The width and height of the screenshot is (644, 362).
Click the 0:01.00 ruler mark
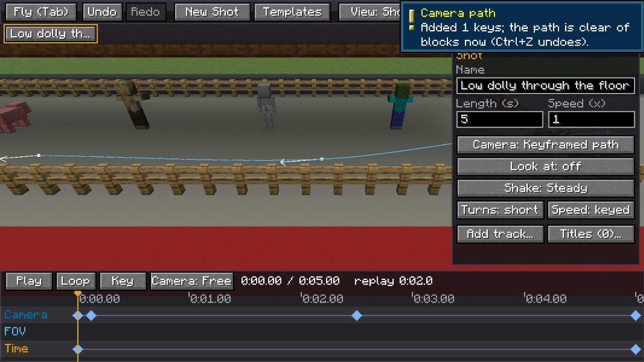pyautogui.click(x=210, y=299)
